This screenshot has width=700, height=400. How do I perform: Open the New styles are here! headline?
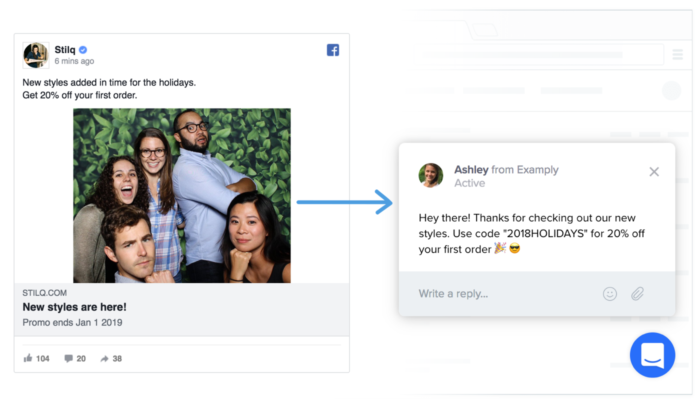tap(75, 307)
